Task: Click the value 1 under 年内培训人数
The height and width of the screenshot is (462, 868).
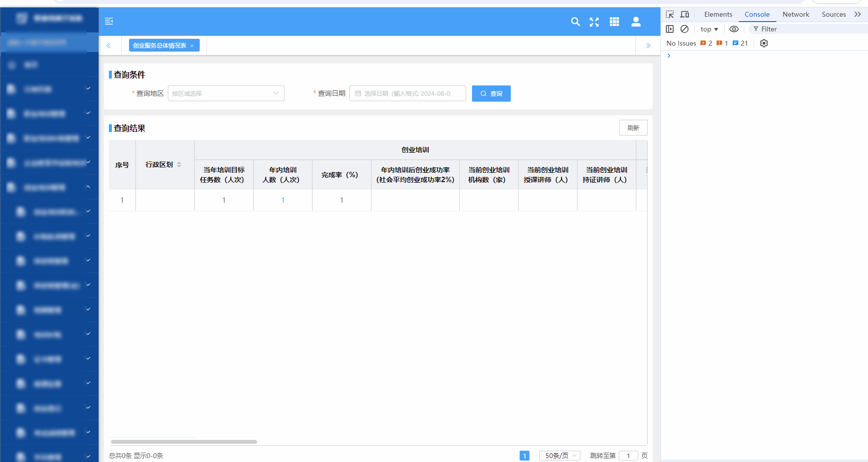Action: point(283,200)
